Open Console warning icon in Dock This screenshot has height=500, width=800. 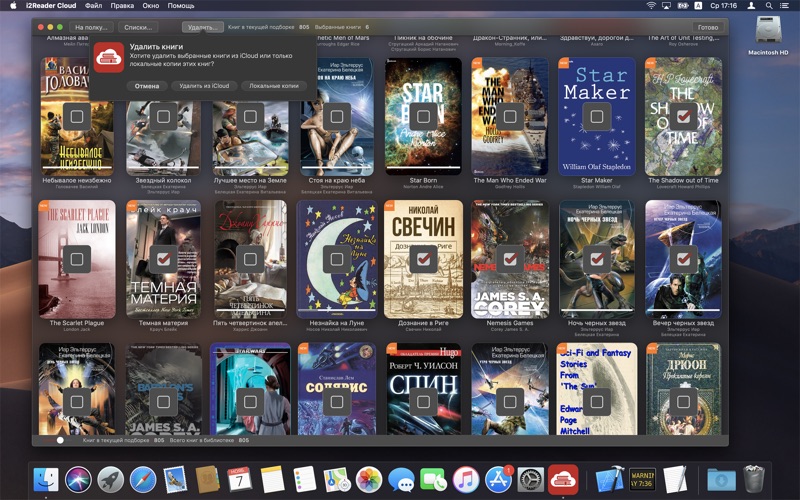[x=642, y=480]
